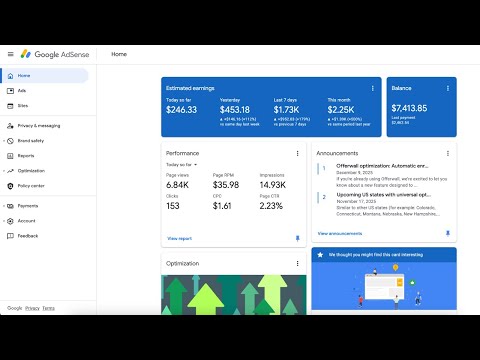Click the Impressions 14.93K value
The height and width of the screenshot is (360, 480).
tap(273, 185)
